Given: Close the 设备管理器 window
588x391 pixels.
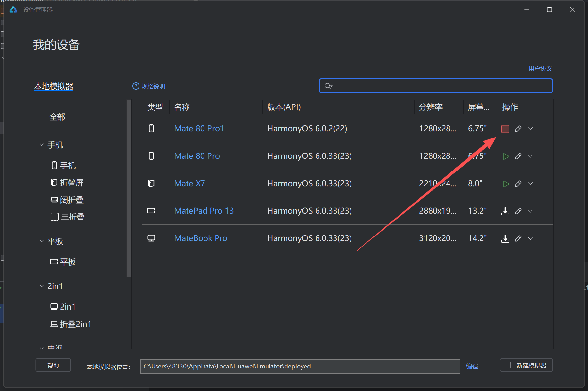Looking at the screenshot, I should pos(573,10).
